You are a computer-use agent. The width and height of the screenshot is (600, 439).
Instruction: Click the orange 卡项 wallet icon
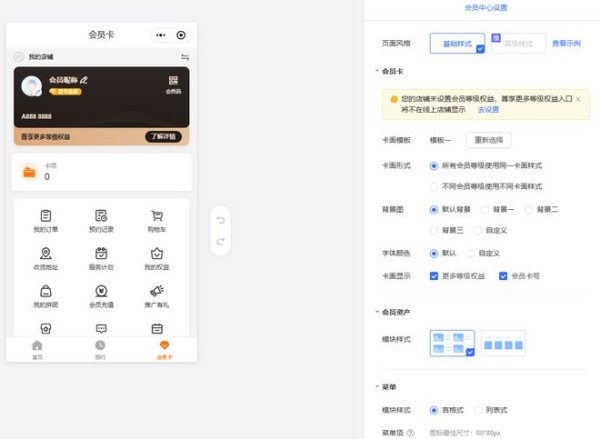(x=29, y=172)
